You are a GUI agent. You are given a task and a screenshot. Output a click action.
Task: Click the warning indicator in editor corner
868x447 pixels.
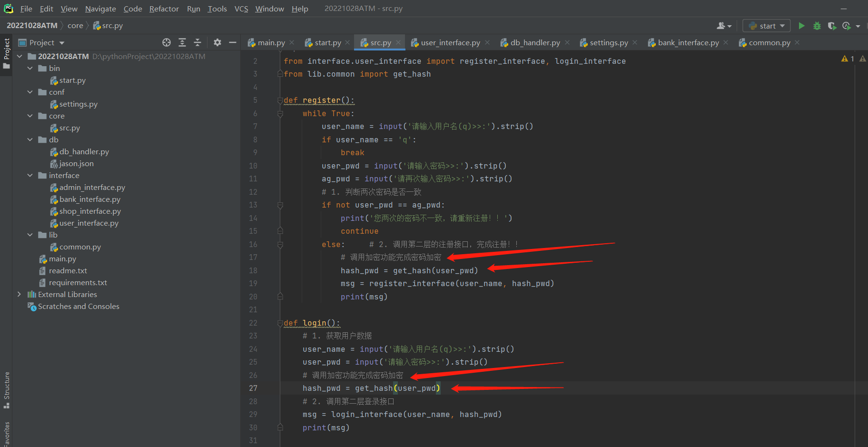pos(848,59)
